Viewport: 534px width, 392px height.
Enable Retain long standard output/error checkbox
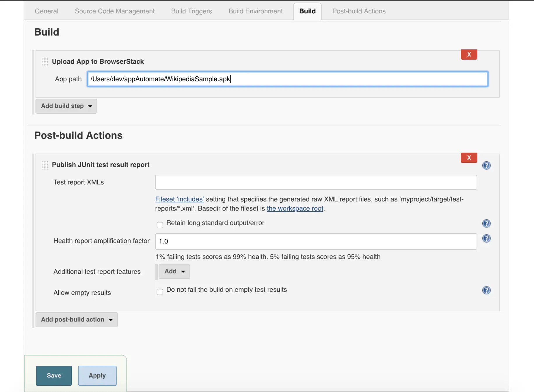[x=160, y=225]
